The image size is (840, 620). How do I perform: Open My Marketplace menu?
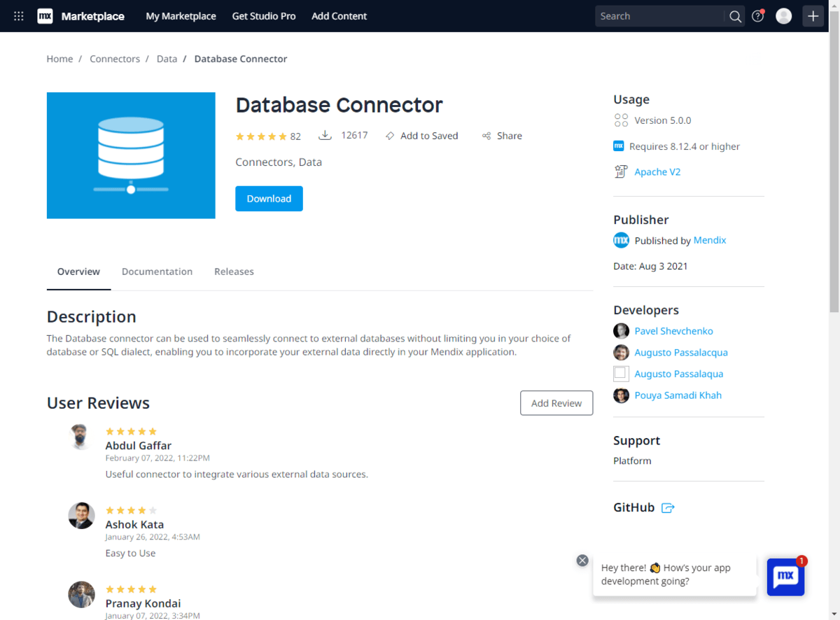(181, 16)
